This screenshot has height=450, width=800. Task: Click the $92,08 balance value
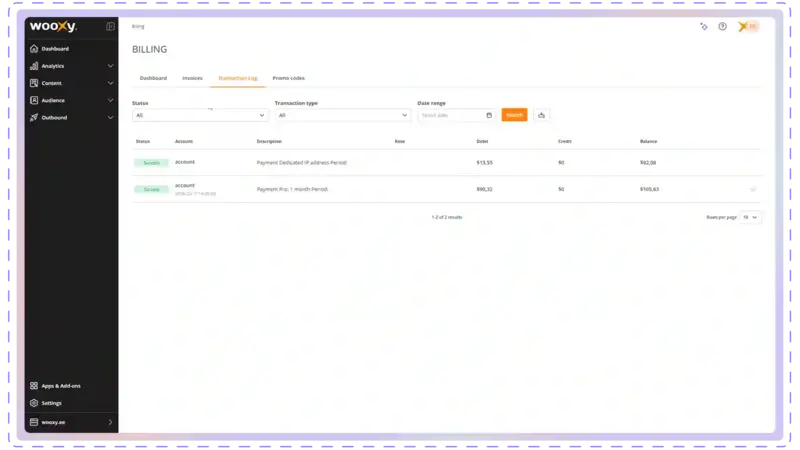pyautogui.click(x=648, y=163)
